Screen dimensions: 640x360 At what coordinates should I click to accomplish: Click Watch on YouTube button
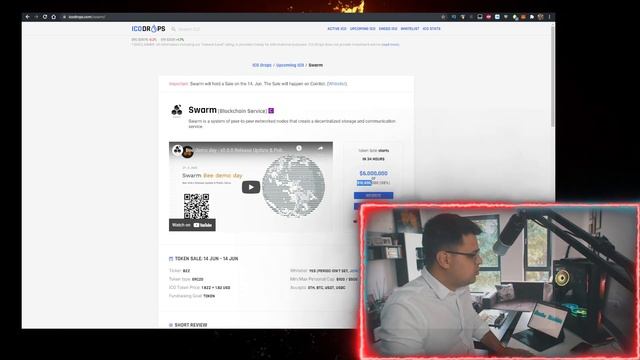(x=192, y=225)
